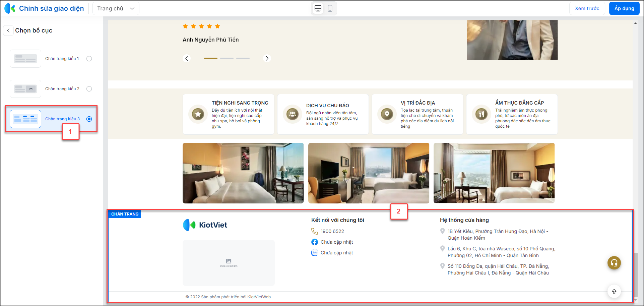Select the Chân trang kiểu 1 radio button
The width and height of the screenshot is (644, 306).
point(89,59)
